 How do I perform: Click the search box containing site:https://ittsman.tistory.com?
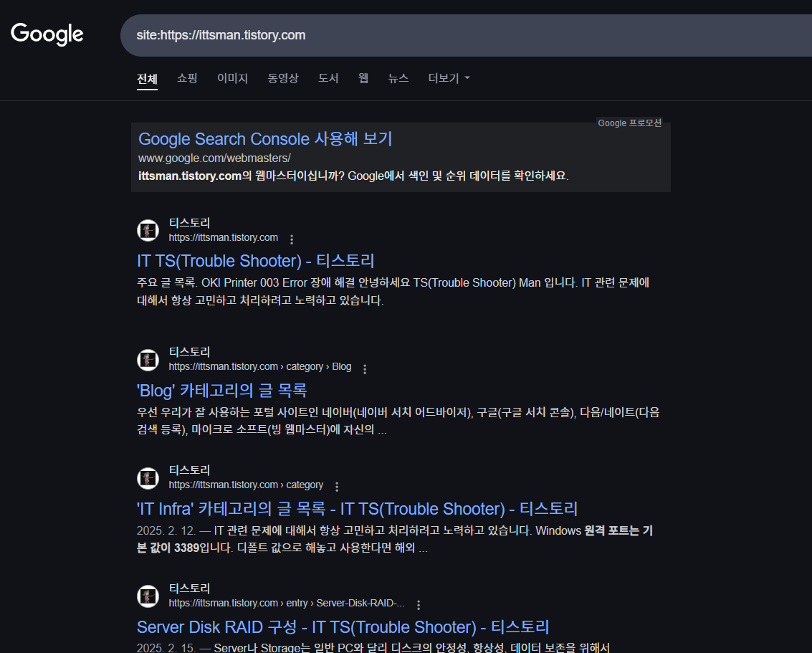click(466, 35)
